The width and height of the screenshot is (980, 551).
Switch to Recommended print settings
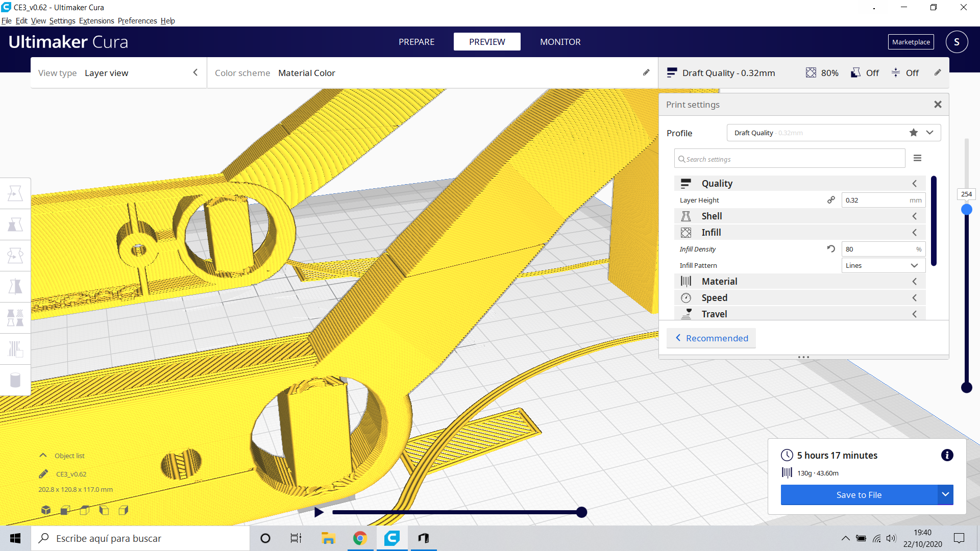tap(712, 338)
